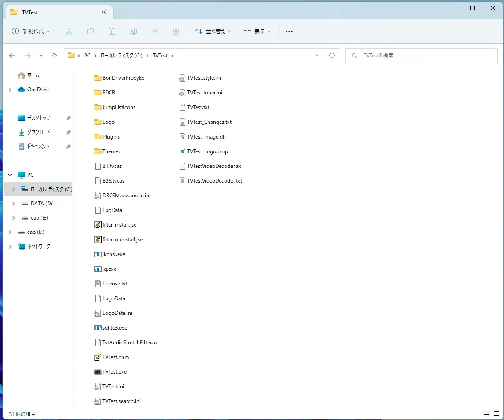Viewport: 504px width, 420px height.
Task: Select the TVTest.exe application icon
Action: (98, 372)
